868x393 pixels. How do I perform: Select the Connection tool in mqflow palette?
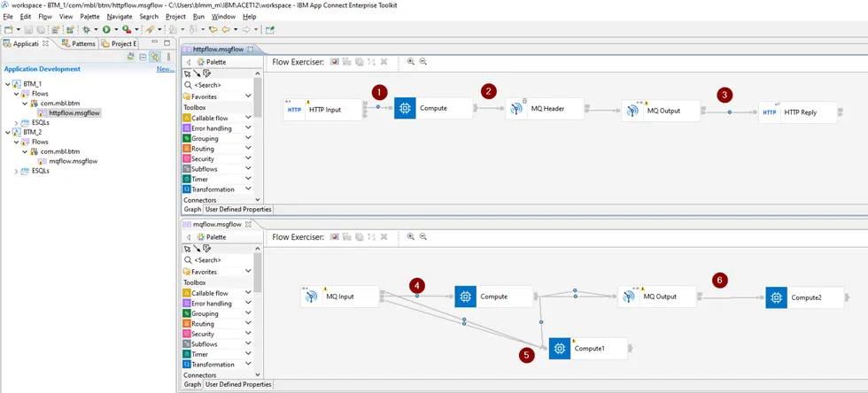tap(197, 249)
